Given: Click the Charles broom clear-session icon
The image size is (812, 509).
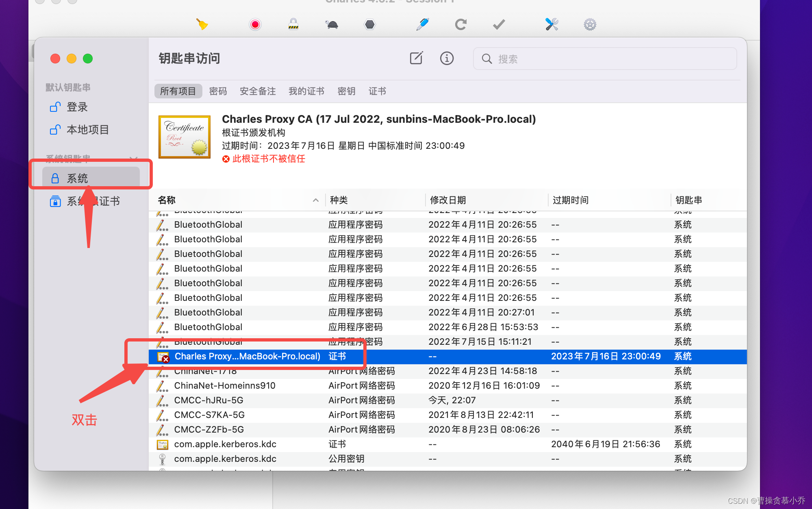Looking at the screenshot, I should point(202,24).
